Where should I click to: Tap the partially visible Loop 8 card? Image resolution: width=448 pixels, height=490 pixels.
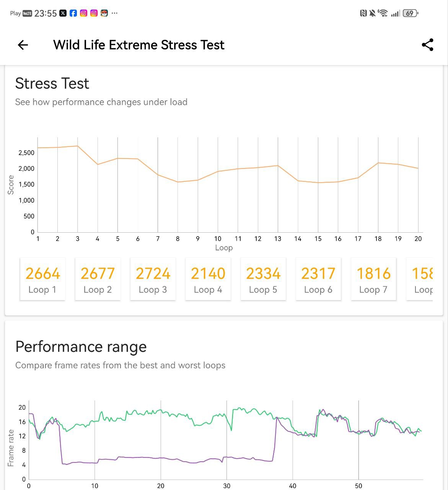coord(421,279)
